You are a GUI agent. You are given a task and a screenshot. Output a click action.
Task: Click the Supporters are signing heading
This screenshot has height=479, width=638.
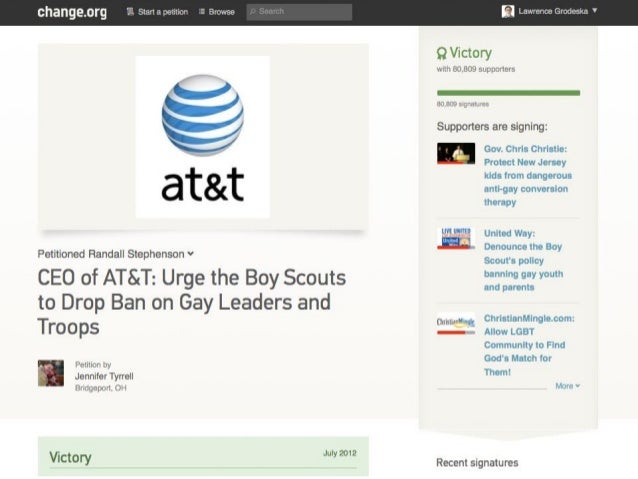[492, 127]
